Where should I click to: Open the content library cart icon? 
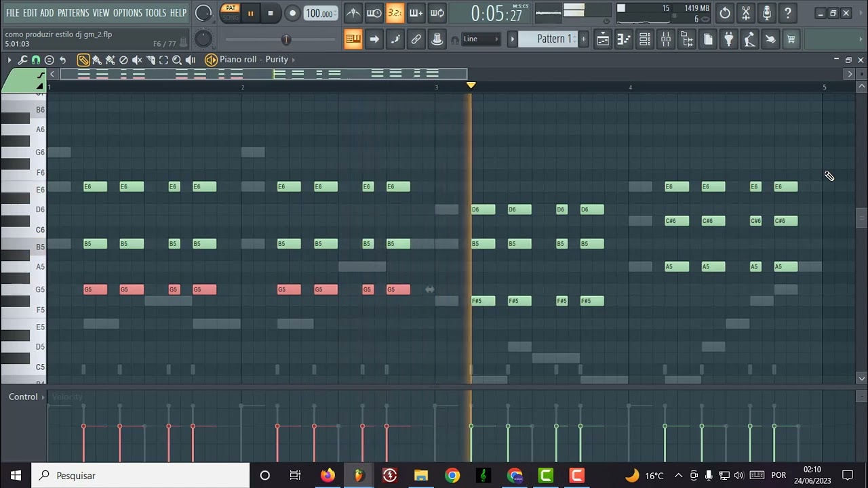pyautogui.click(x=791, y=40)
